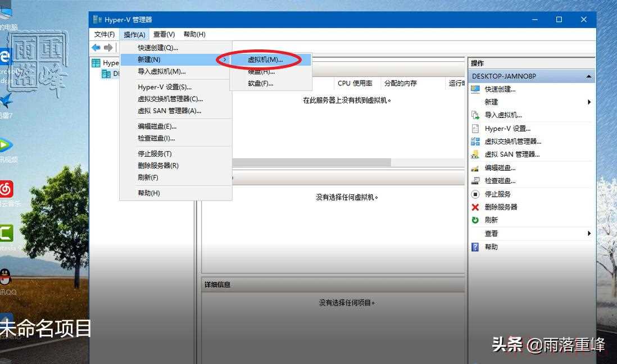The width and height of the screenshot is (617, 364).
Task: Click the Quick Create icon in Actions pane
Action: [x=475, y=89]
